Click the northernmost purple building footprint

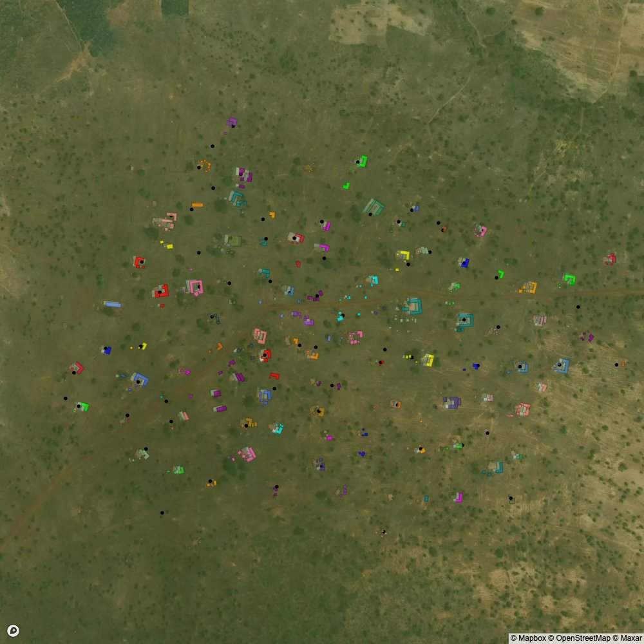[232, 121]
